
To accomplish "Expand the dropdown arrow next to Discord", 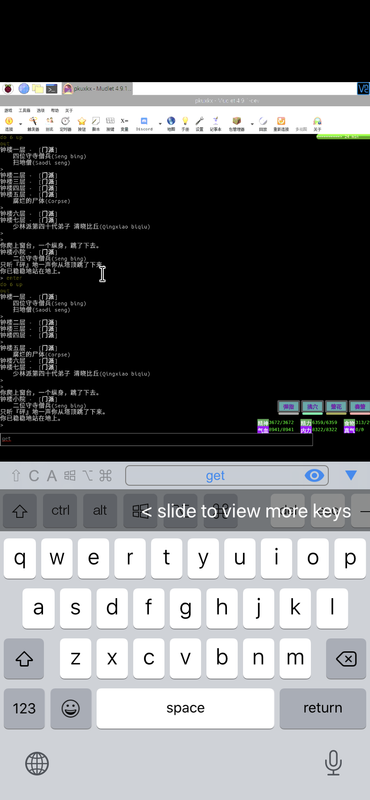I will [x=160, y=124].
